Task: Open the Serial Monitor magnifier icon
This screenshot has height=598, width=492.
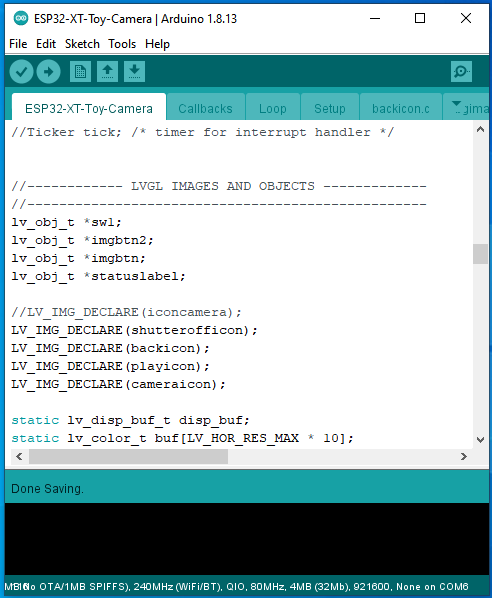Action: 461,72
